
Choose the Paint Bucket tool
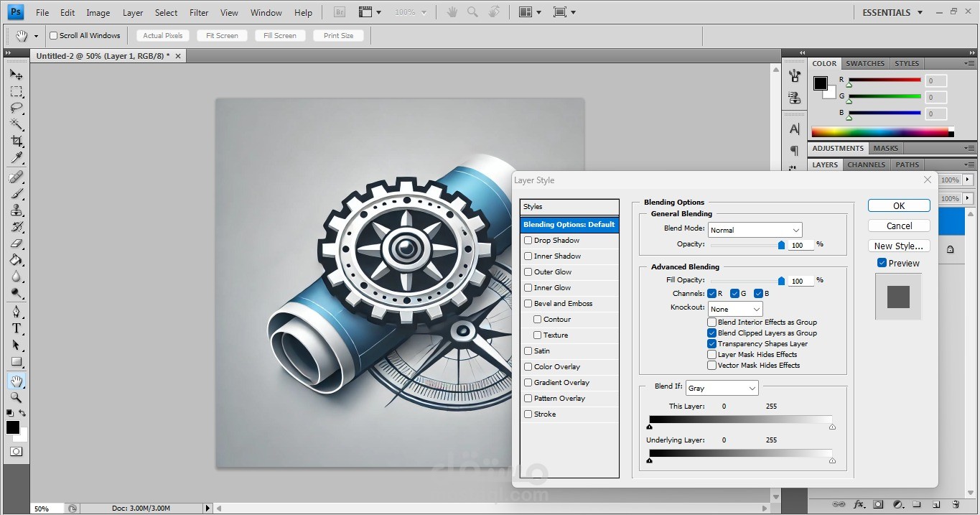coord(16,260)
